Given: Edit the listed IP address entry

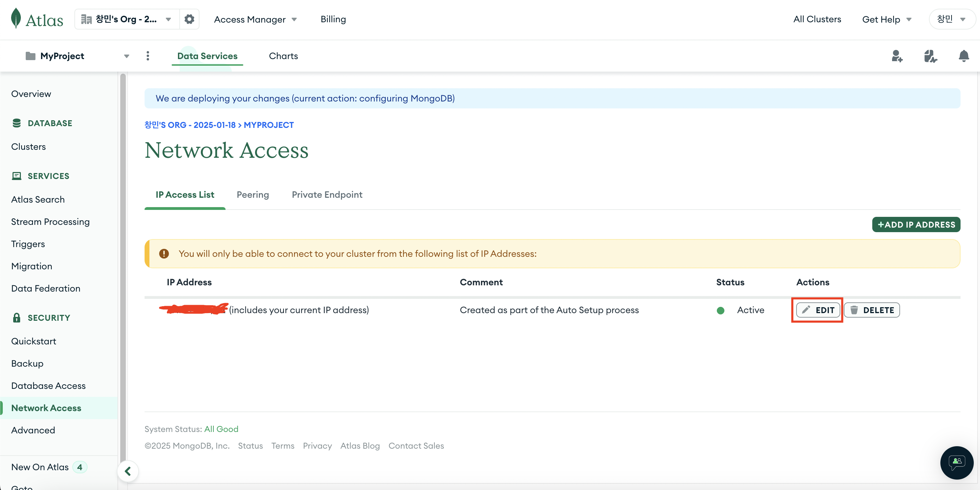Looking at the screenshot, I should coord(818,310).
